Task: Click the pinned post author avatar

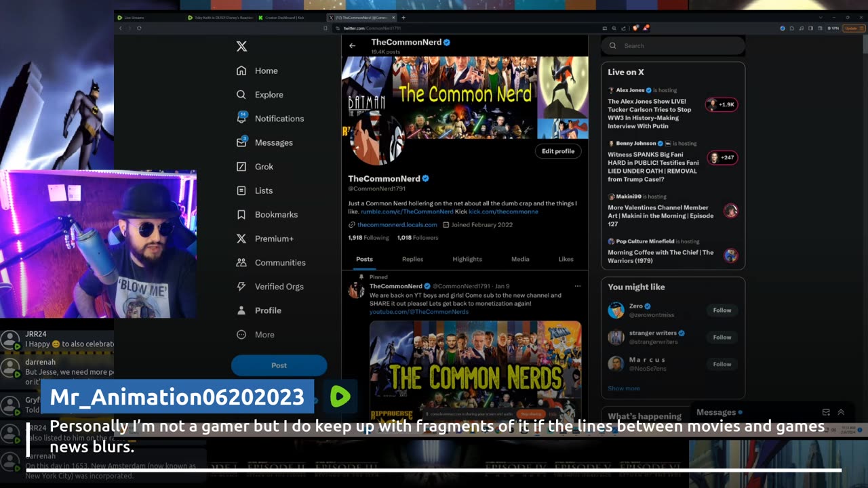Action: [x=357, y=290]
